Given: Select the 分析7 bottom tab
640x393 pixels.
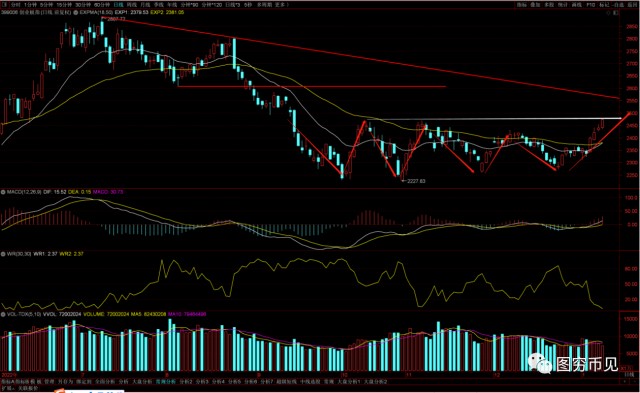Looking at the screenshot, I should pyautogui.click(x=266, y=382).
